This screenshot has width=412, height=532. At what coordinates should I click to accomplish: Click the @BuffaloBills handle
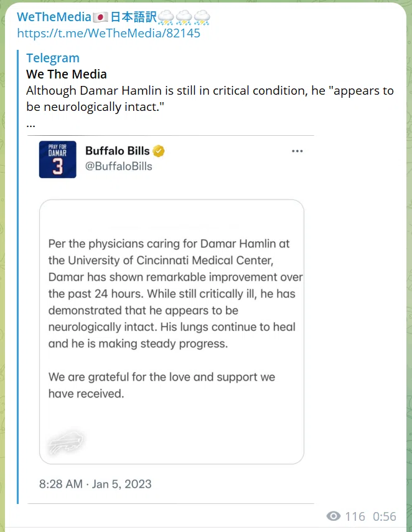119,166
